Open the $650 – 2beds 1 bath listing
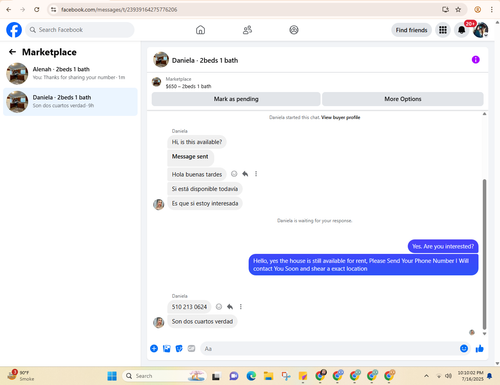This screenshot has height=385, width=500. click(188, 86)
